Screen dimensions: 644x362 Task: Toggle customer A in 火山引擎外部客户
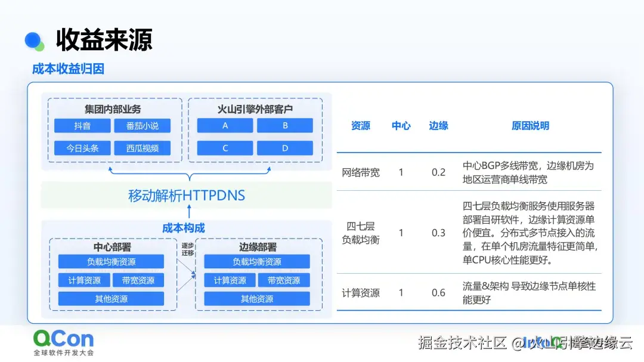click(224, 125)
